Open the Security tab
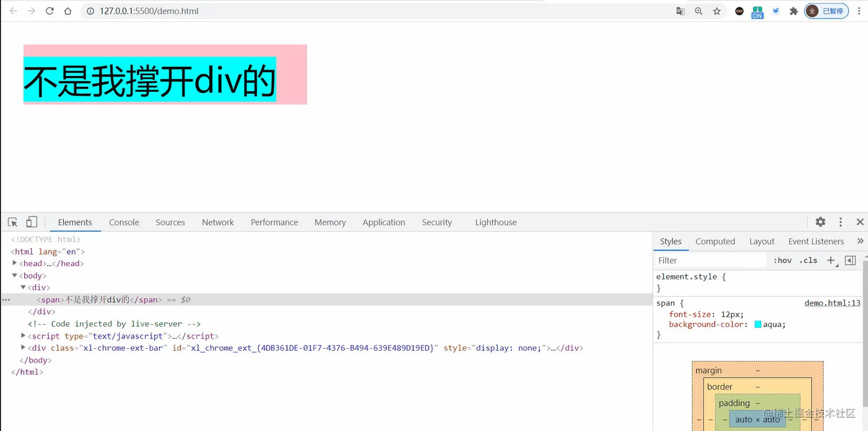The width and height of the screenshot is (868, 431). (437, 222)
